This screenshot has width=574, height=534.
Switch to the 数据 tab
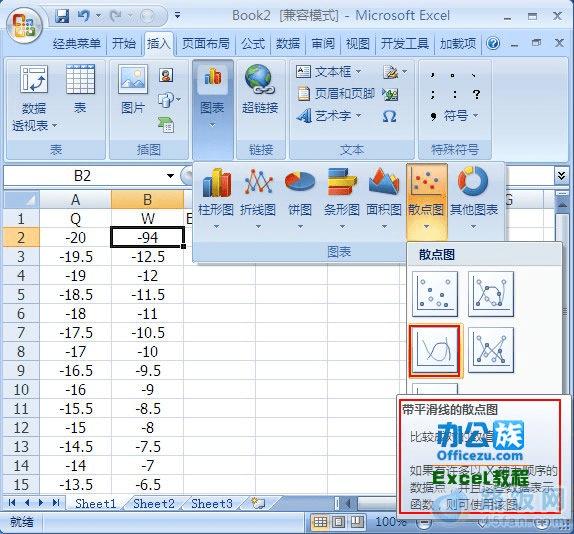coord(288,44)
